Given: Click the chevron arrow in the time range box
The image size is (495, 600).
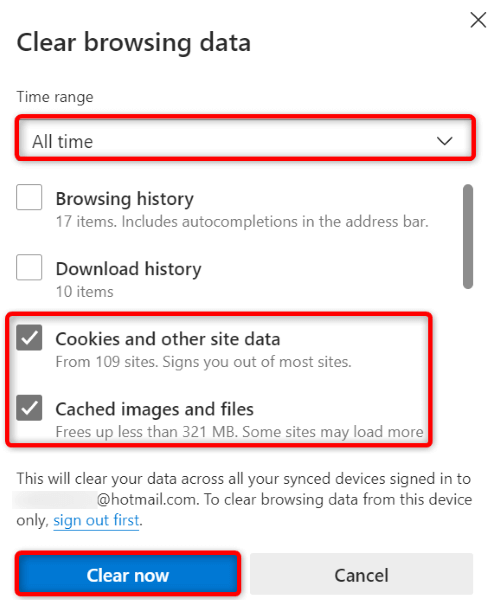Looking at the screenshot, I should (x=445, y=141).
